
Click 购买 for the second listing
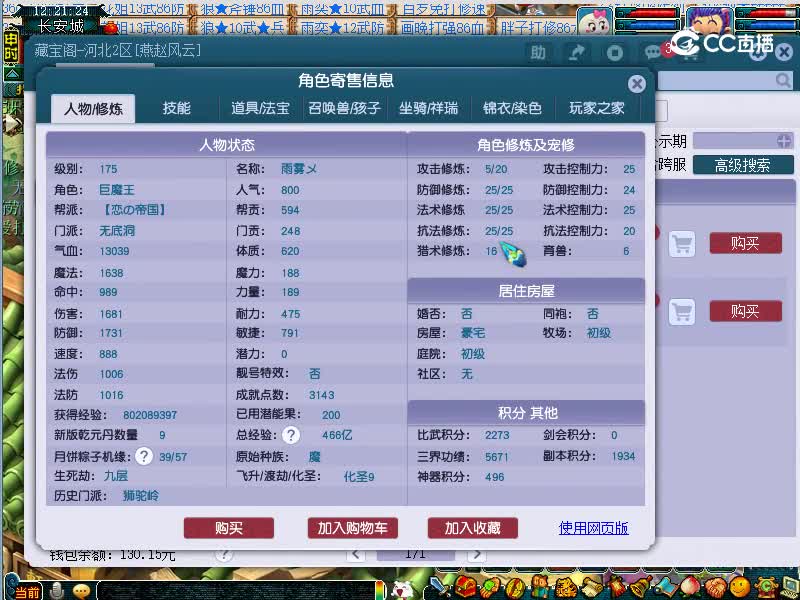(x=745, y=311)
